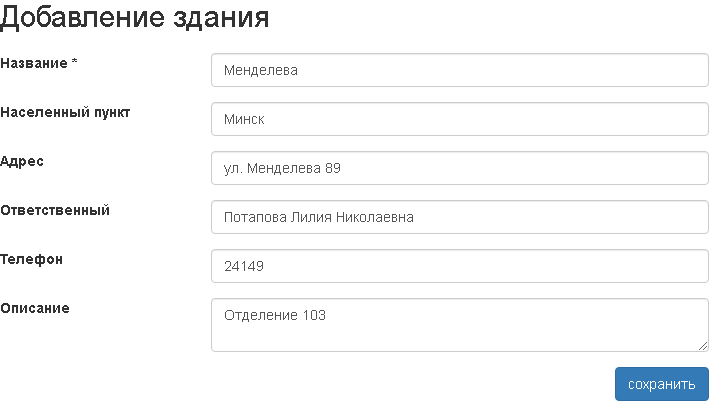Focus the Описание textarea
Viewport: 714px width, 404px height.
pos(460,324)
